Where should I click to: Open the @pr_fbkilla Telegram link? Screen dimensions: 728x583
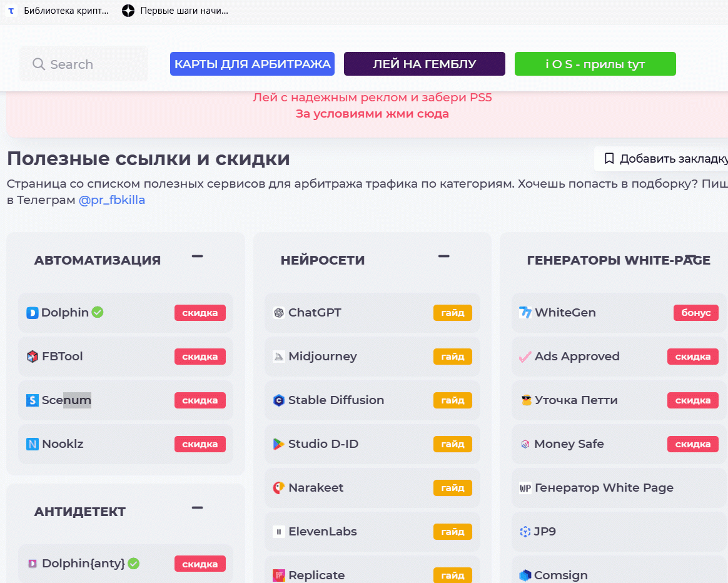(x=112, y=200)
